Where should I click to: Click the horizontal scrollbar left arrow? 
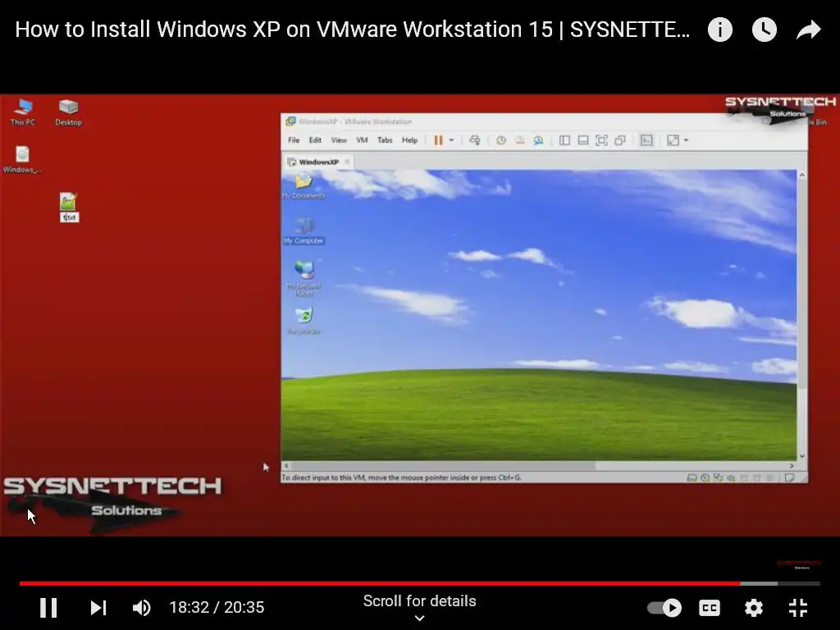286,466
